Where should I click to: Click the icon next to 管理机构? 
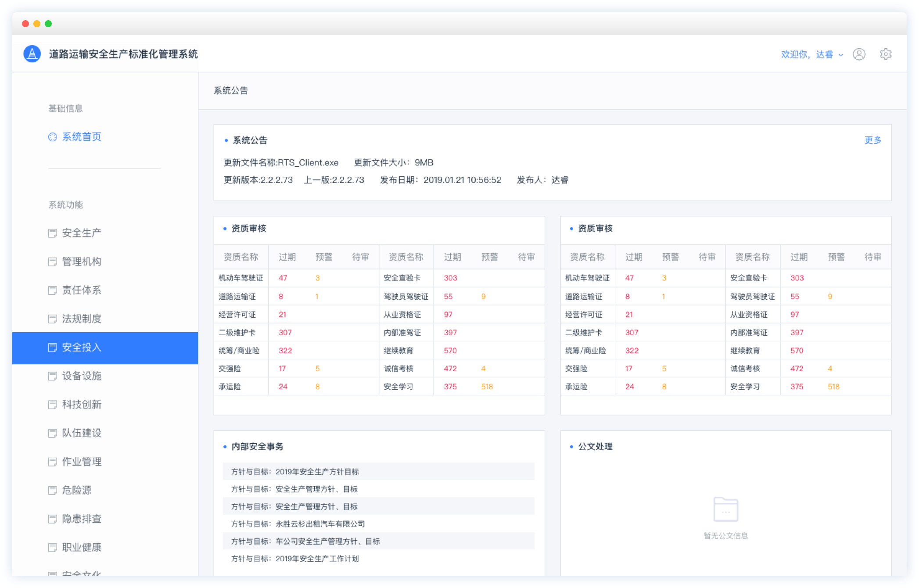[x=53, y=262]
